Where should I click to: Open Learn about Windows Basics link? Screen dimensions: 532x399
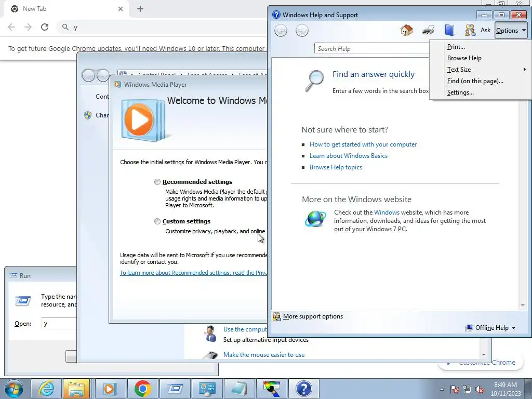[349, 156]
